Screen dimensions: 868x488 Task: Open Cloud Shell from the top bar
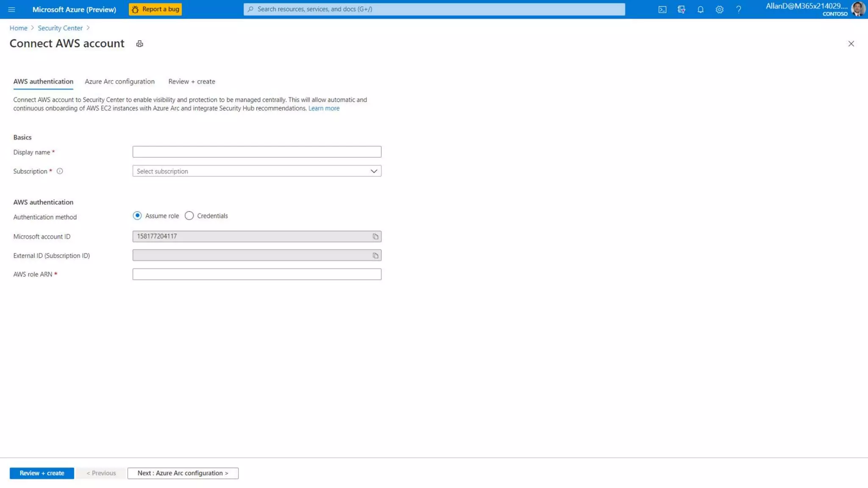pos(662,9)
